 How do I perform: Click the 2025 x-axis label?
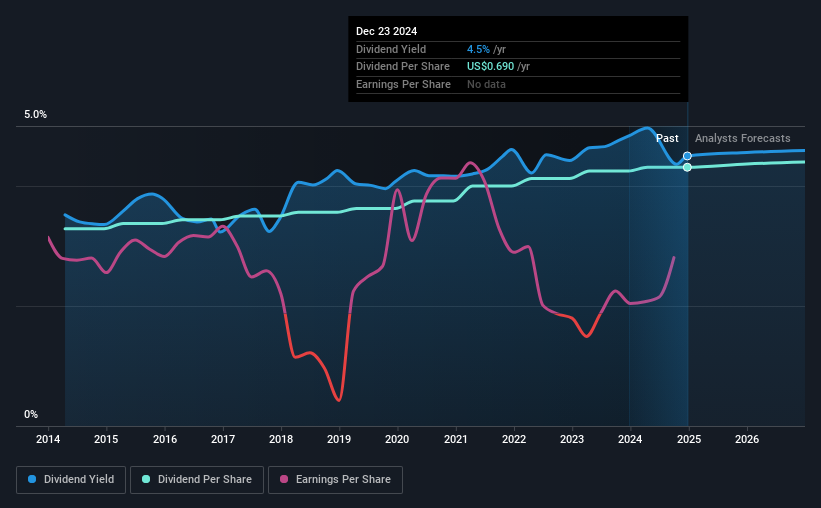[689, 439]
